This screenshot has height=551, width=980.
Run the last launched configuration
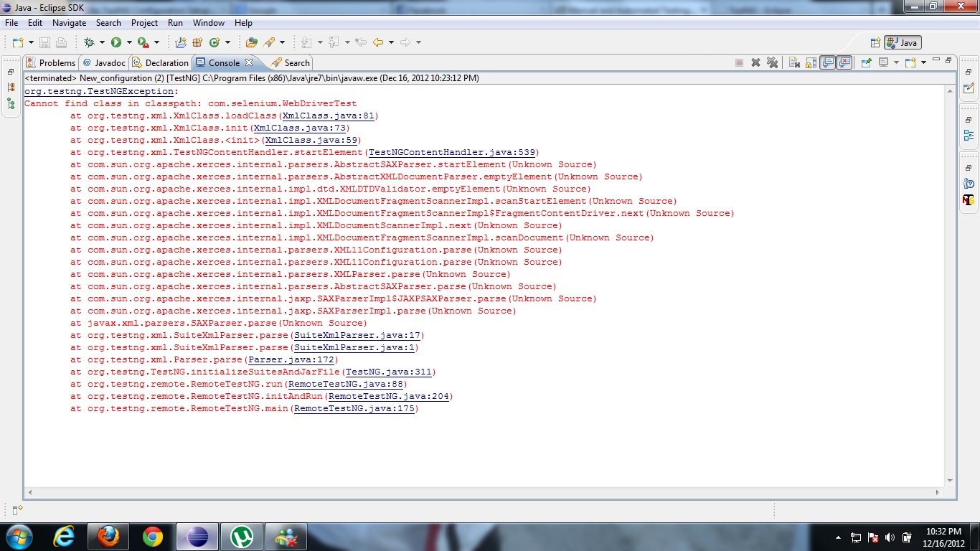pos(116,42)
